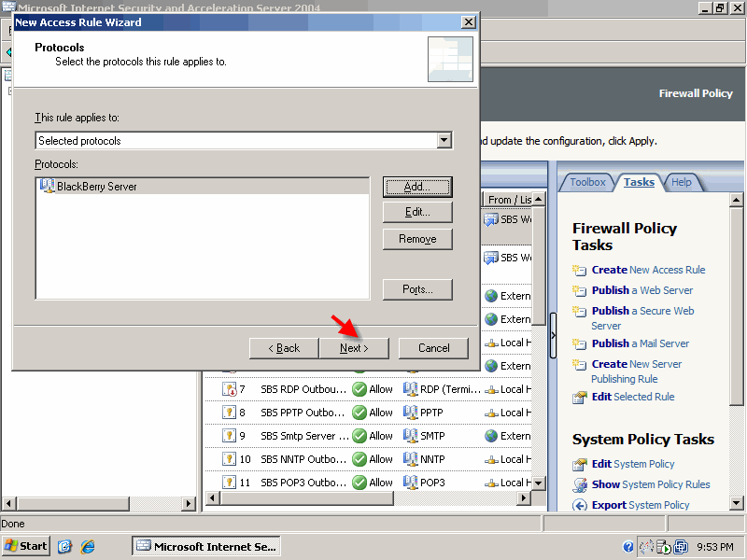This screenshot has width=747, height=560.
Task: Click Next to continue the wizard
Action: (354, 348)
